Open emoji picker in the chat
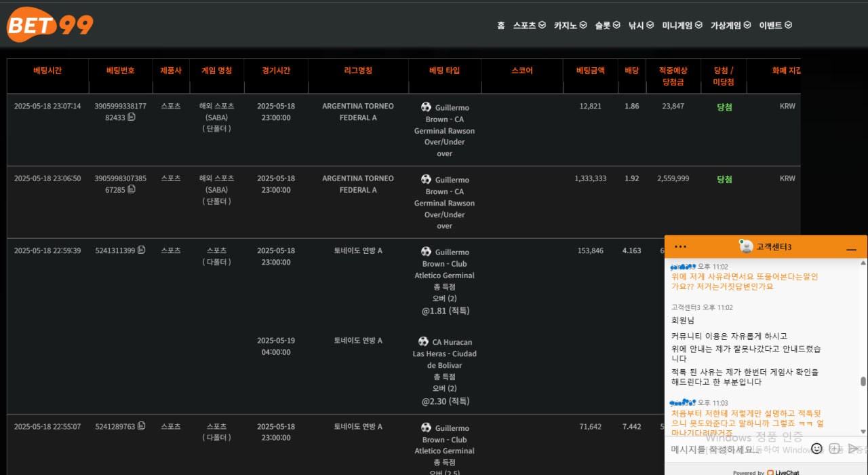 [816, 449]
